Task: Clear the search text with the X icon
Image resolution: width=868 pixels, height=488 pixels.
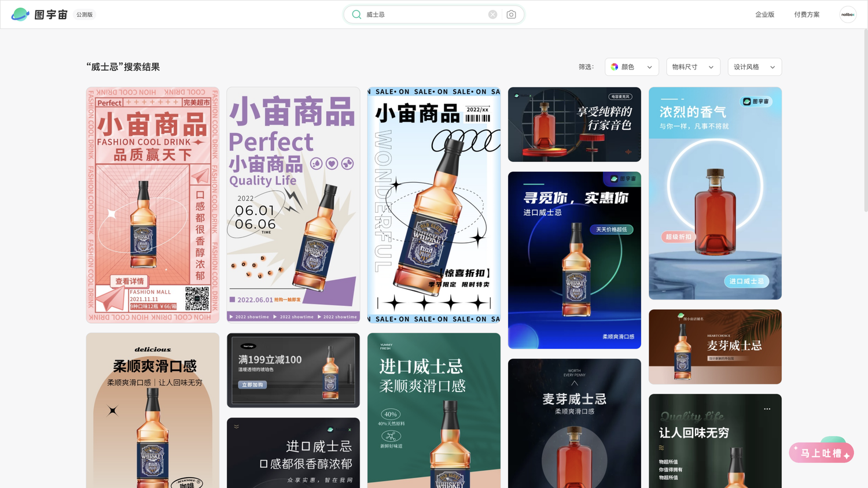Action: (x=492, y=14)
